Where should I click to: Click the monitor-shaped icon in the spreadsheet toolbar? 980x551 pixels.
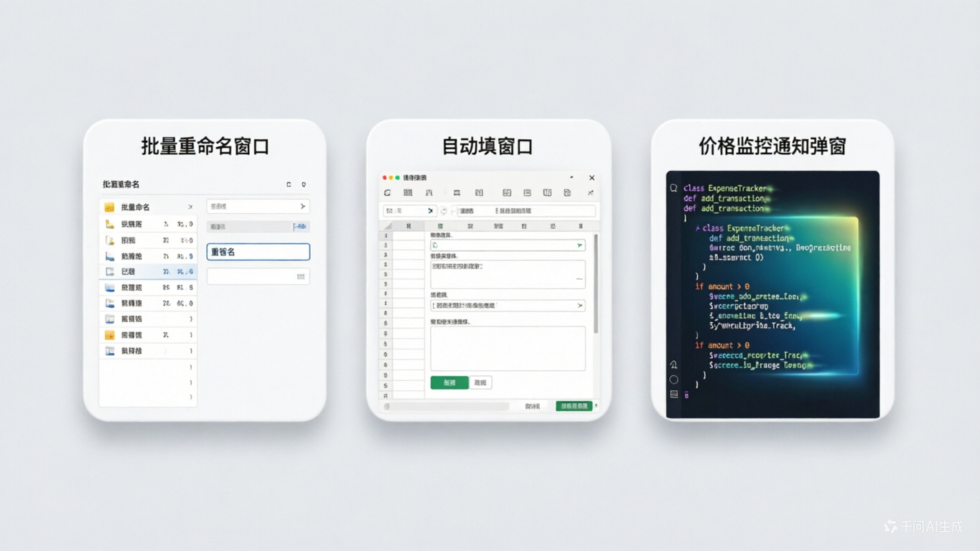[x=457, y=193]
